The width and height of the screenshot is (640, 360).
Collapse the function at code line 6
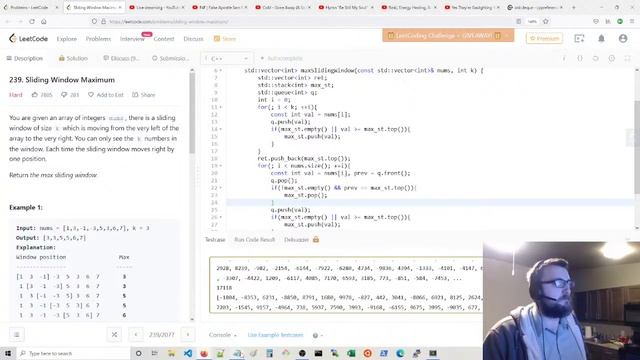pos(221,71)
